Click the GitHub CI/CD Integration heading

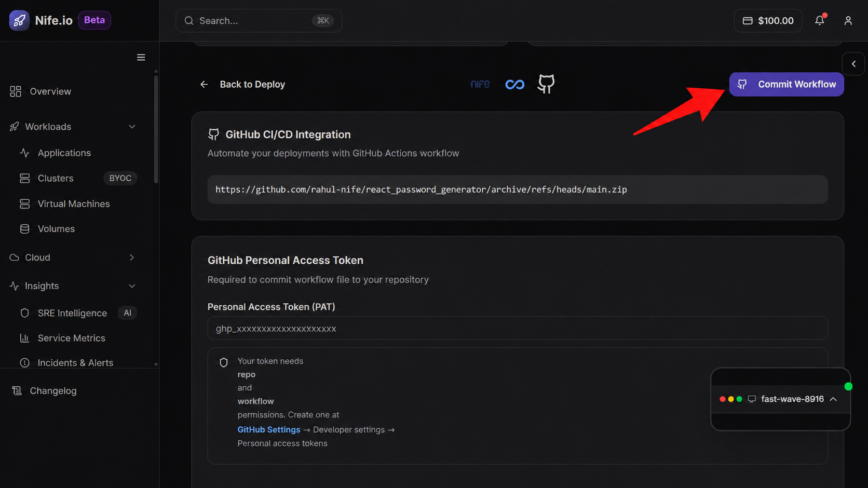coord(288,134)
